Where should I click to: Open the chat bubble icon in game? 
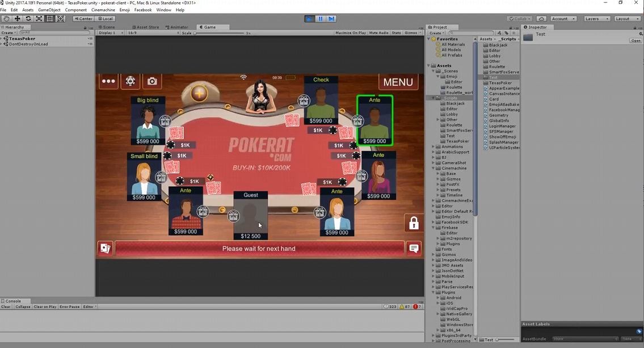[414, 248]
